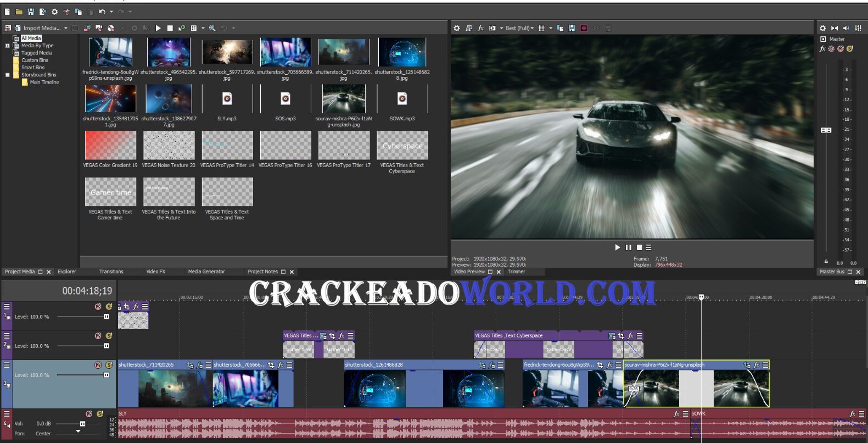Toggle Auto Preview in Project Media toolbar
The height and width of the screenshot is (443, 868).
182,28
